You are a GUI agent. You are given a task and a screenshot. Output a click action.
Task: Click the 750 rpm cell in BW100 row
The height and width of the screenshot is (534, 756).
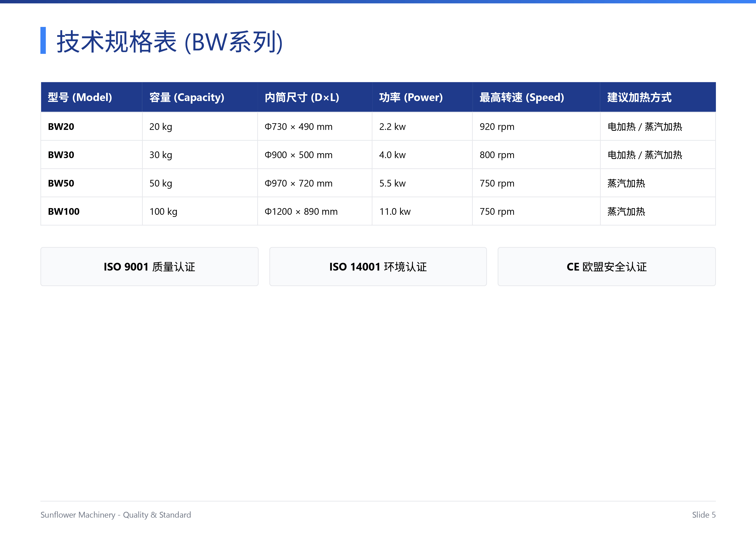tap(536, 211)
